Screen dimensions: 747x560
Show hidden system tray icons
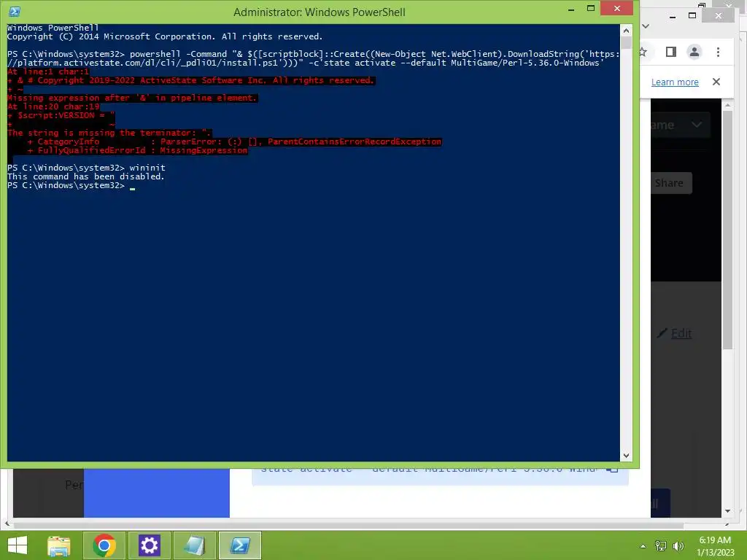[x=643, y=546]
